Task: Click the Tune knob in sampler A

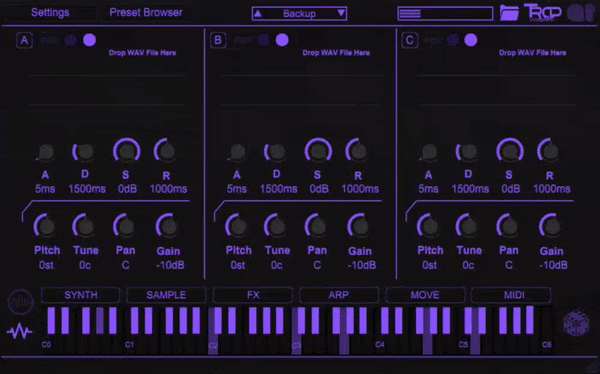Action: click(x=85, y=226)
